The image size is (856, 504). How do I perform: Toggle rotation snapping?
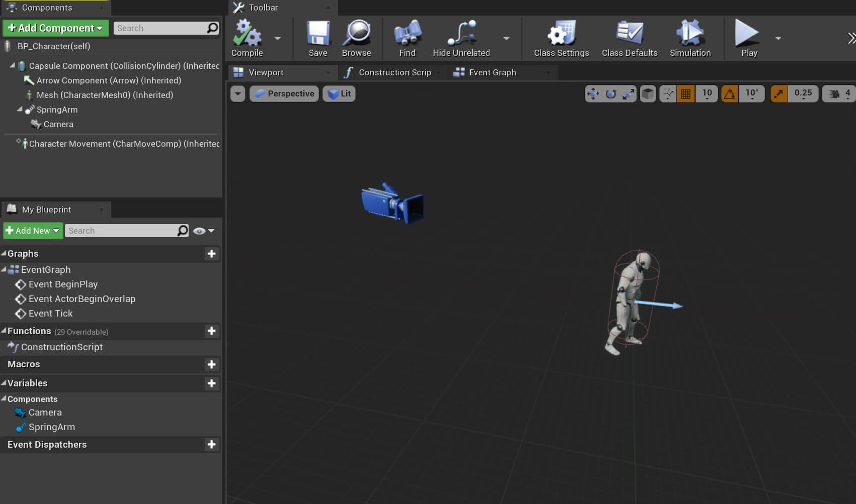pos(730,93)
